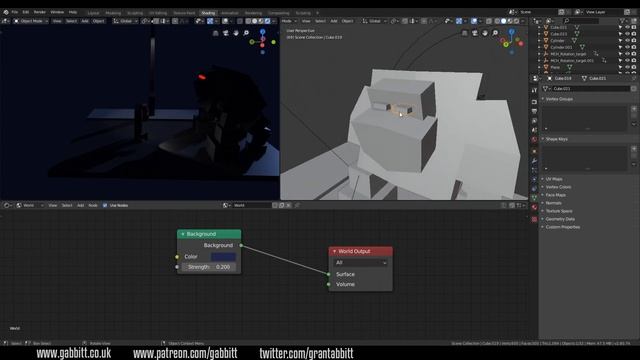
Task: Open the Blender logo menu
Action: coord(6,12)
